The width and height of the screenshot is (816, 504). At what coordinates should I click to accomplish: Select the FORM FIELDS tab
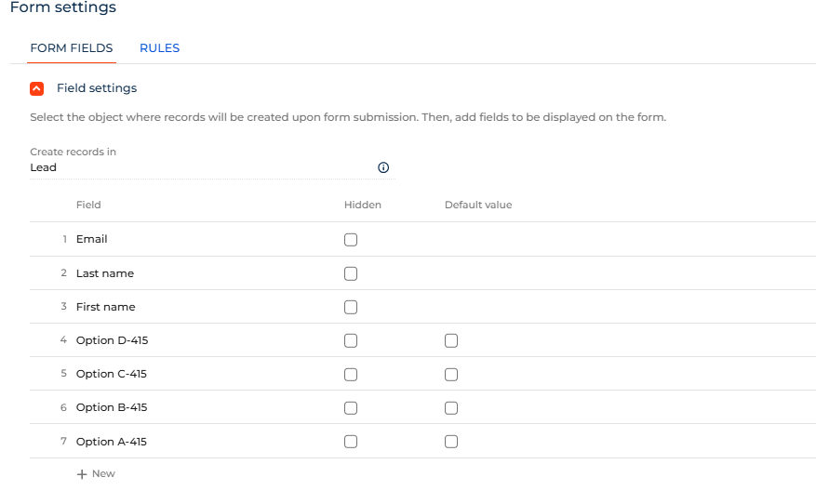click(72, 48)
